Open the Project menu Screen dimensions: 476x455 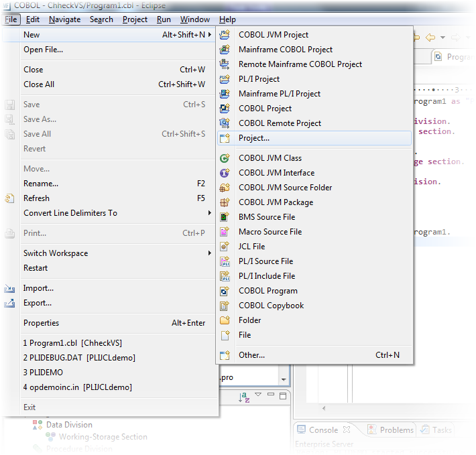[135, 19]
